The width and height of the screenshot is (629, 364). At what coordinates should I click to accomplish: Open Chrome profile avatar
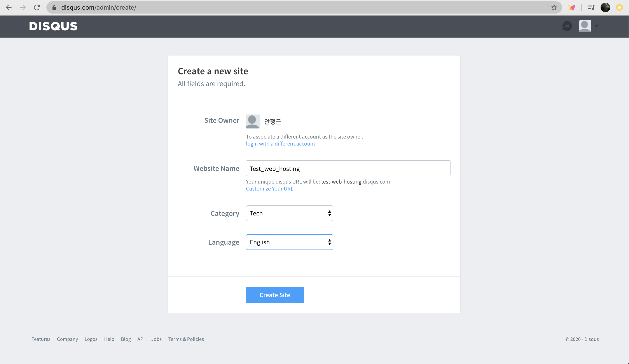tap(605, 7)
